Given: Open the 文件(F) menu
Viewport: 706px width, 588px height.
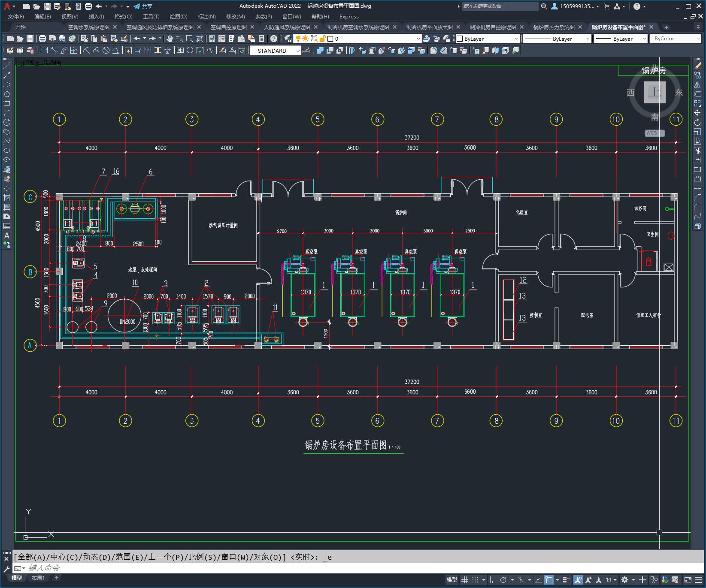Looking at the screenshot, I should pos(16,16).
